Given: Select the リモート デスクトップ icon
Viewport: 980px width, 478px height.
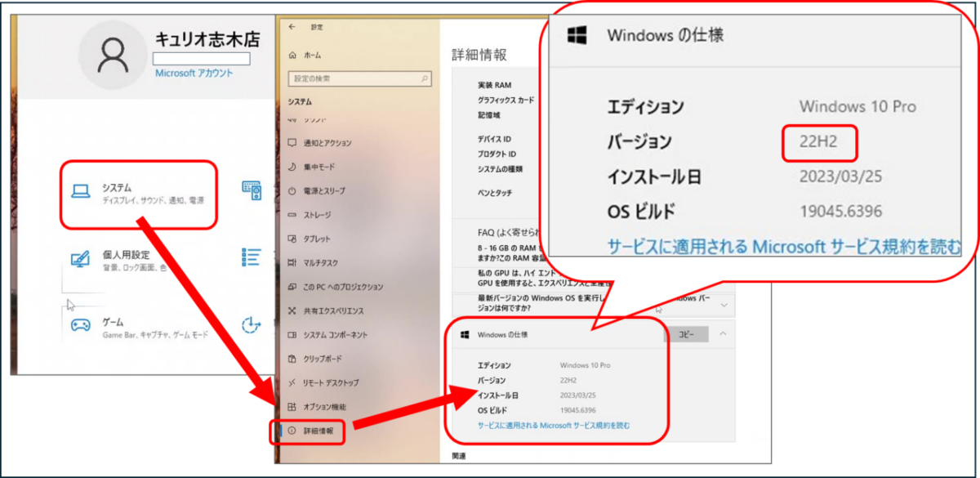Looking at the screenshot, I should click(291, 382).
